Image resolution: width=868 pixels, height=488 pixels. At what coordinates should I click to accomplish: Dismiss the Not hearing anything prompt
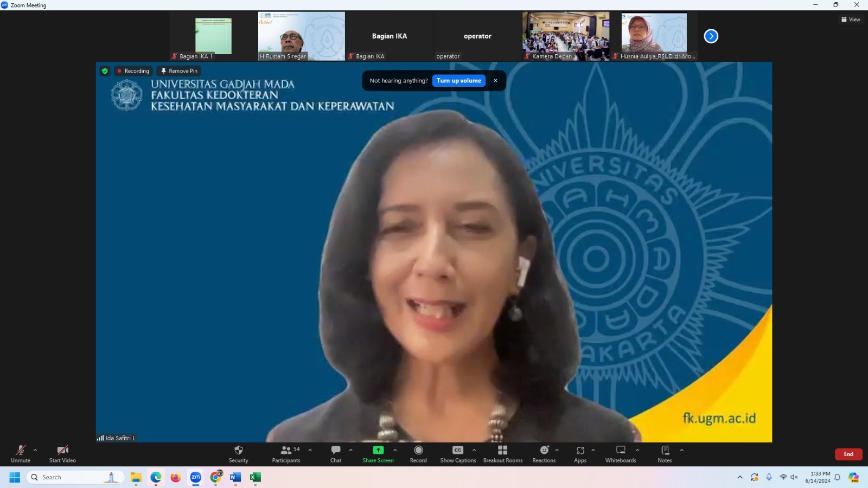click(495, 81)
